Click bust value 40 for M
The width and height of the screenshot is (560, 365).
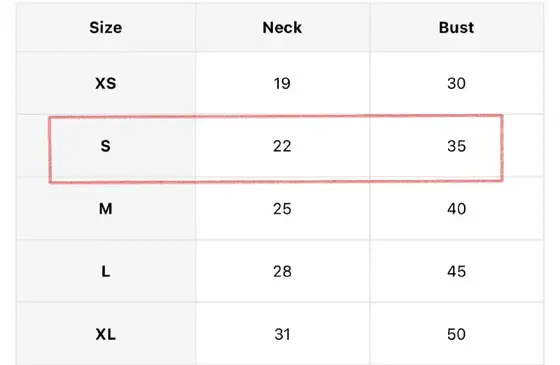tap(456, 209)
